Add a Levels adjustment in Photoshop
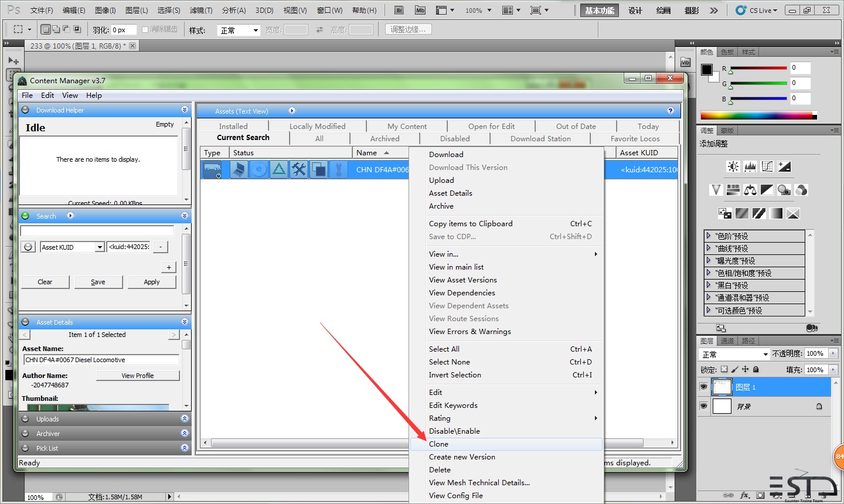Viewport: 844px width, 504px height. 750,167
